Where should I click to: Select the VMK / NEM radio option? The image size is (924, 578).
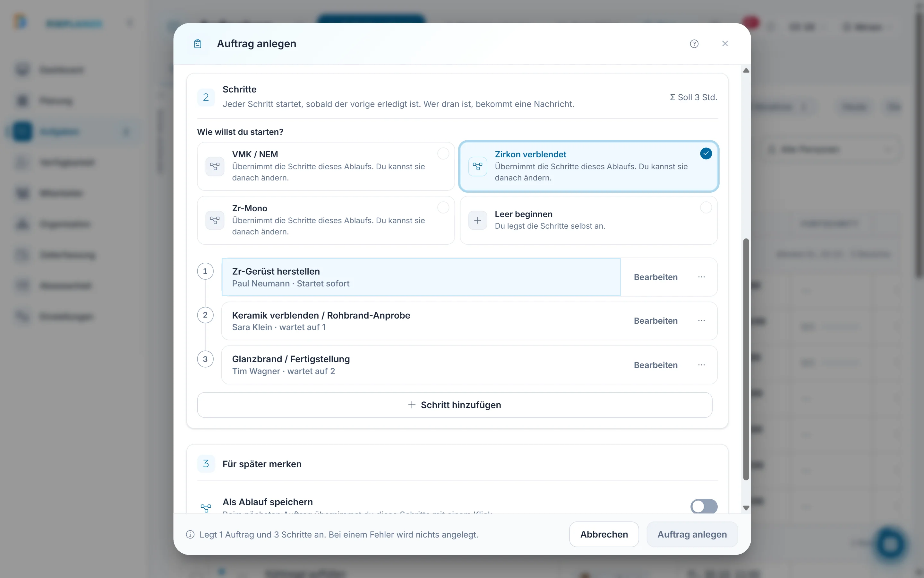(443, 154)
